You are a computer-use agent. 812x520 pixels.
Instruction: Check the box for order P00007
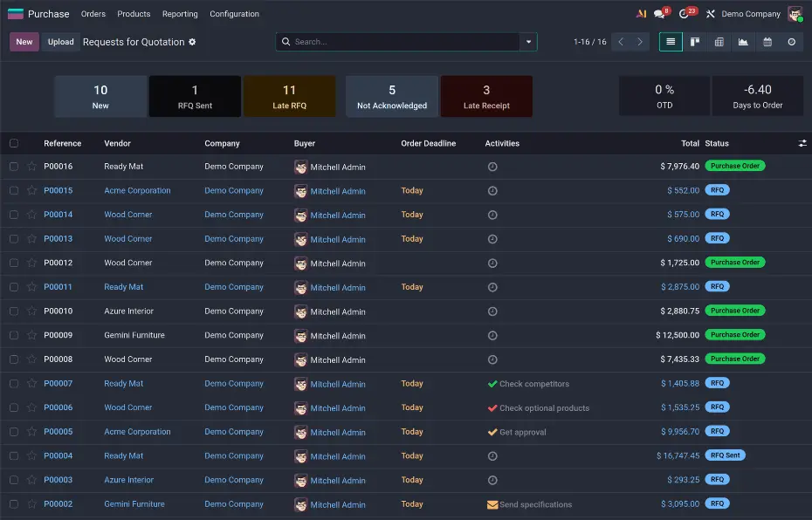point(14,384)
